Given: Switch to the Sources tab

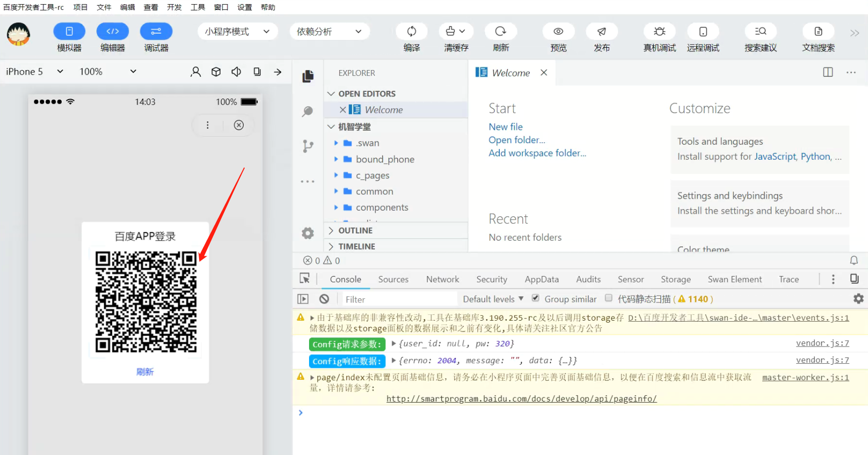Looking at the screenshot, I should [394, 279].
